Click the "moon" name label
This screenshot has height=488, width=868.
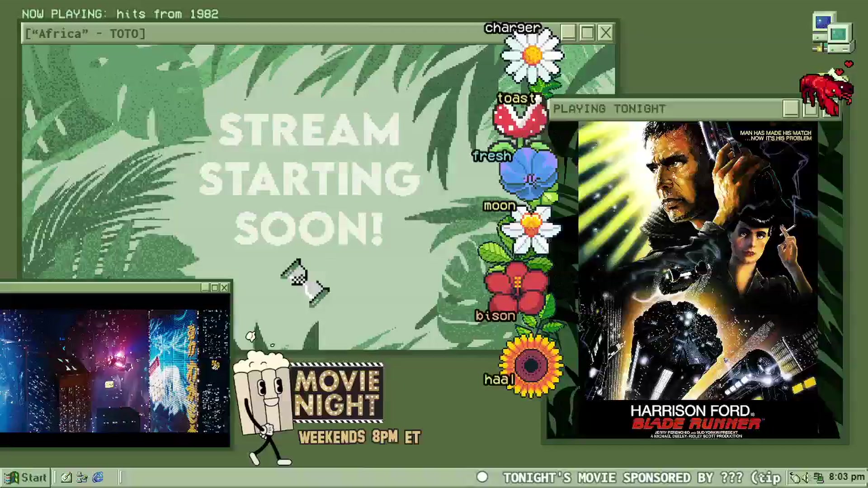coord(500,206)
